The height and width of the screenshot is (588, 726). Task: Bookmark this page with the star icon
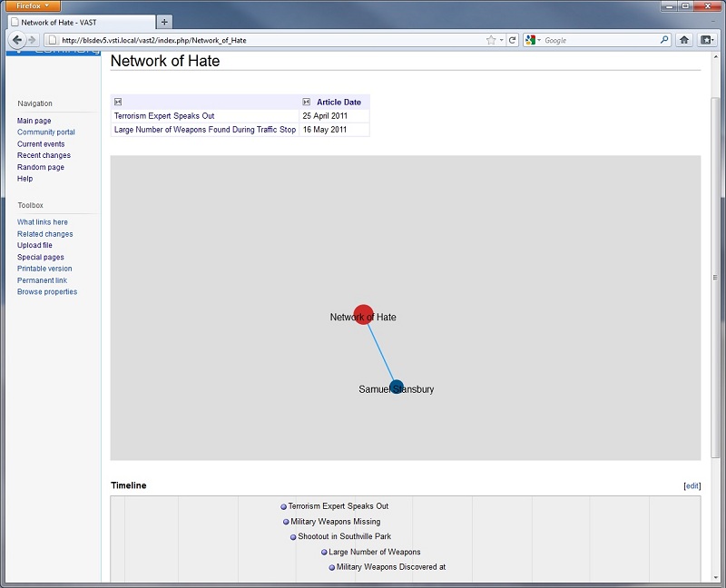(491, 40)
